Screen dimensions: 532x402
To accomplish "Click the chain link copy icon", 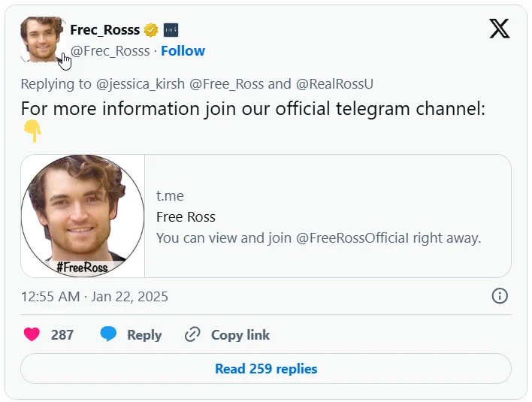I will 192,335.
